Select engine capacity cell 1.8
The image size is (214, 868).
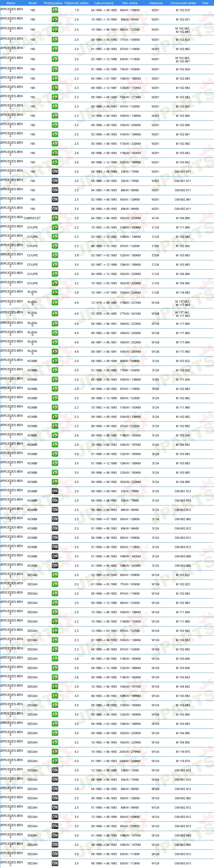tap(77, 10)
